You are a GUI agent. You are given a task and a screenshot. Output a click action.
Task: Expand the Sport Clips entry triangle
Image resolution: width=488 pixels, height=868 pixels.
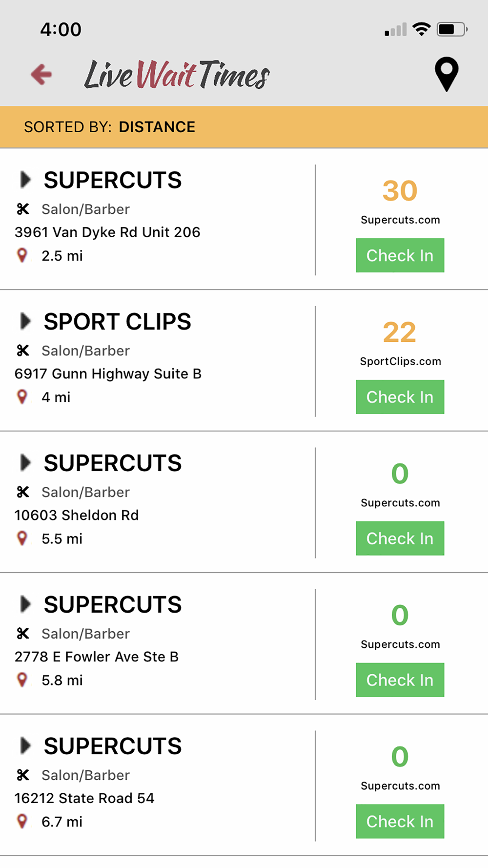coord(25,321)
